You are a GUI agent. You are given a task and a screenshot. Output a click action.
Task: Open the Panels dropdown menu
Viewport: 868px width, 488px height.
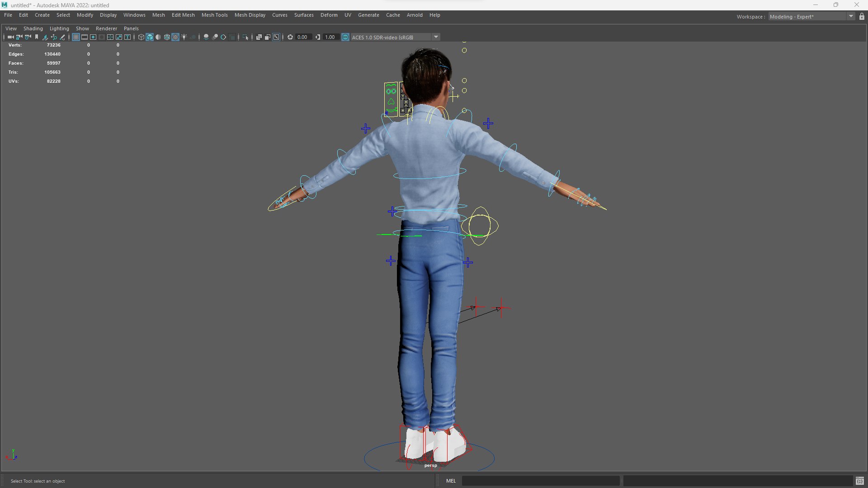tap(131, 28)
